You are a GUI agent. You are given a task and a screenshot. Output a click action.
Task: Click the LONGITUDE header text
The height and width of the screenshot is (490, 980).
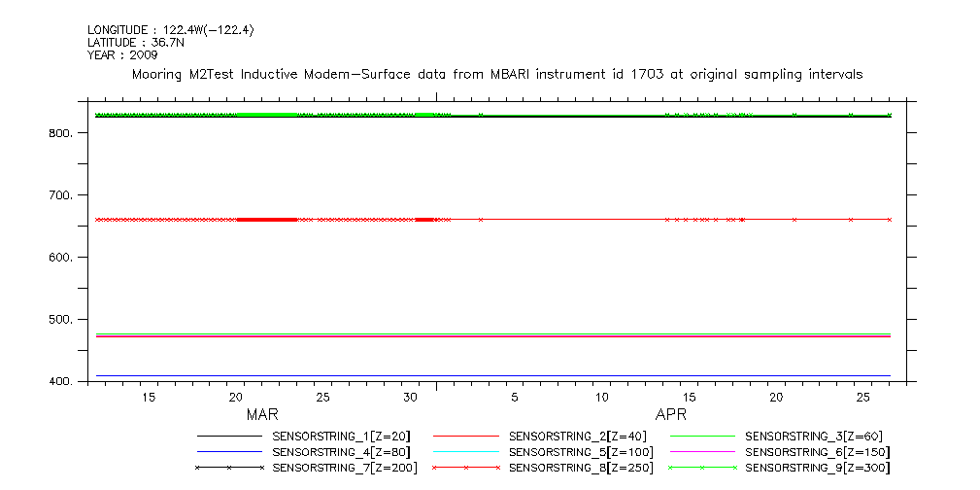[x=171, y=30]
